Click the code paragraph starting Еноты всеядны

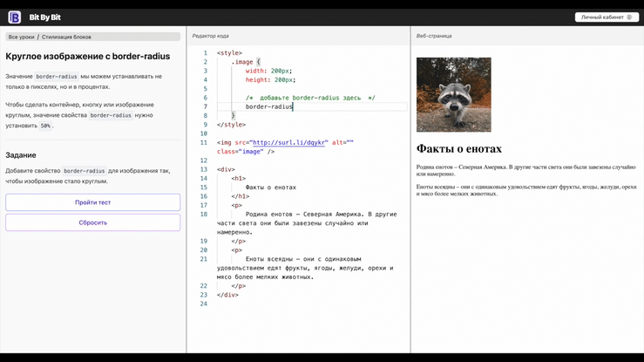[x=305, y=268]
